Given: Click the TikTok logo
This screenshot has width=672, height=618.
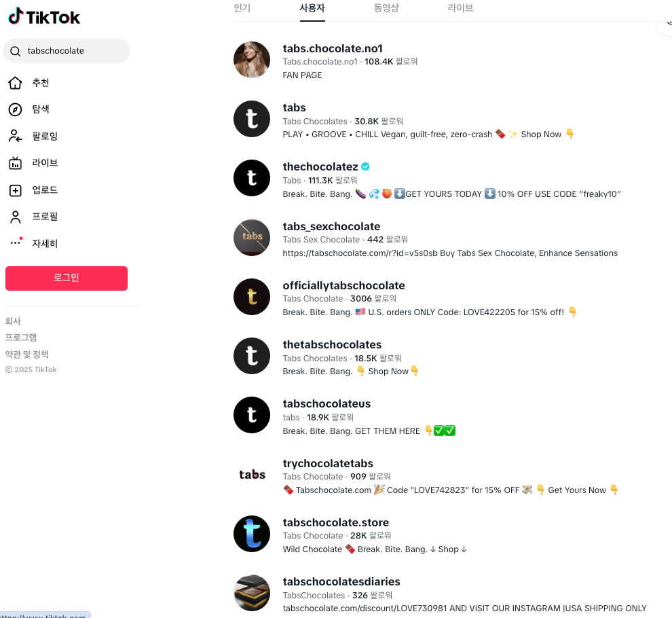Looking at the screenshot, I should point(44,17).
